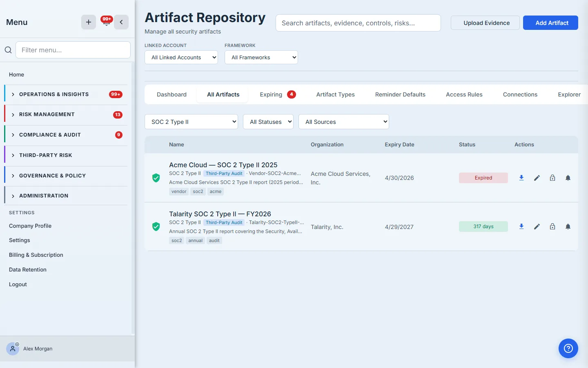Edit the Acme Cloud SOC 2 artifact
588x368 pixels.
[537, 178]
